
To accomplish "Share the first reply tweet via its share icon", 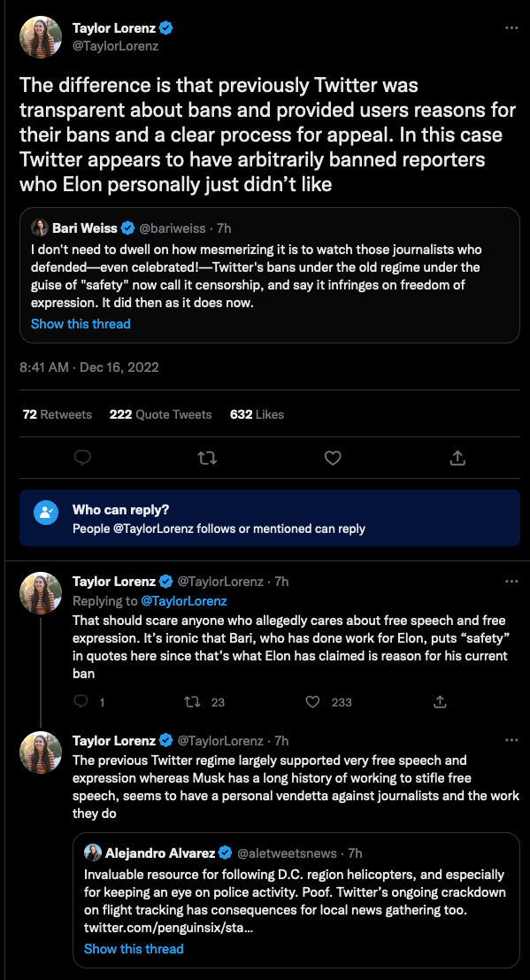I will point(440,702).
